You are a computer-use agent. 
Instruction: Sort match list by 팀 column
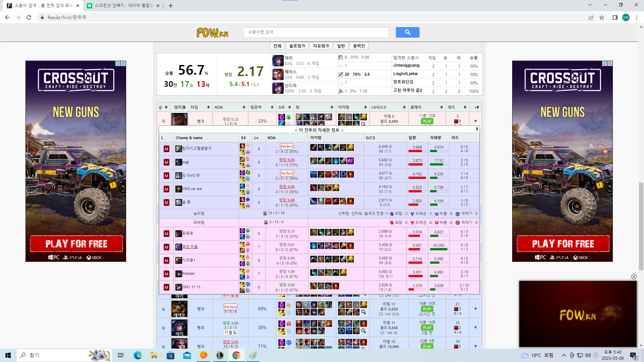(x=314, y=107)
